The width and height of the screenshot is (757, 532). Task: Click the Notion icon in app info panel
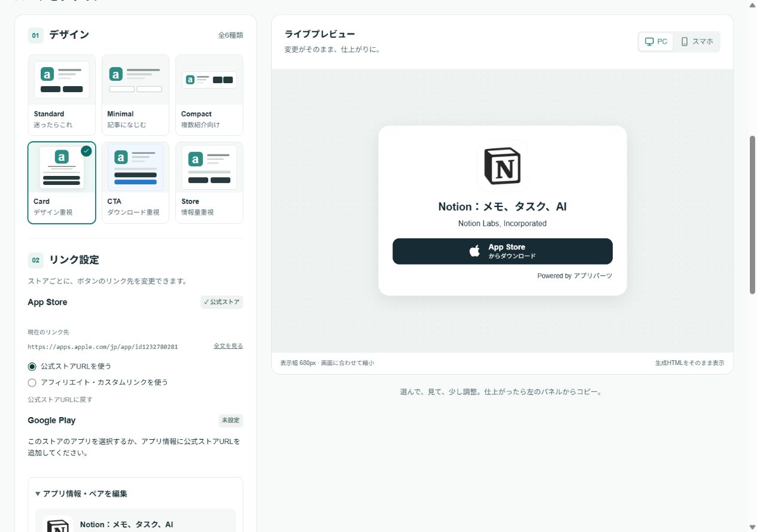[x=57, y=524]
